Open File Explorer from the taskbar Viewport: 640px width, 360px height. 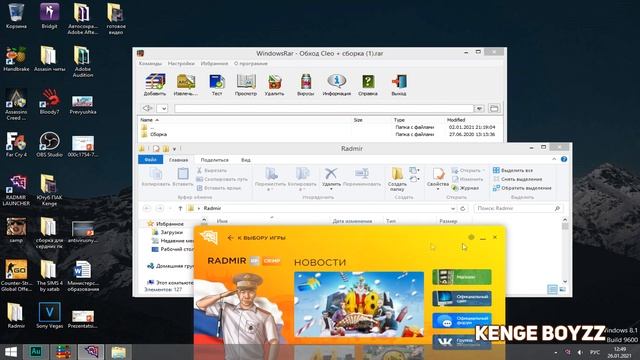pos(118,352)
